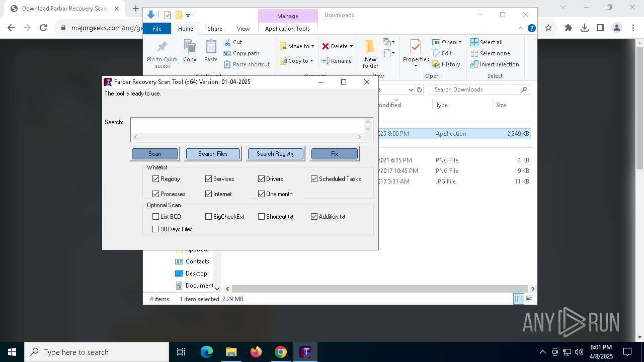The height and width of the screenshot is (362, 644).
Task: Switch to Large icons view in status bar
Action: click(529, 299)
